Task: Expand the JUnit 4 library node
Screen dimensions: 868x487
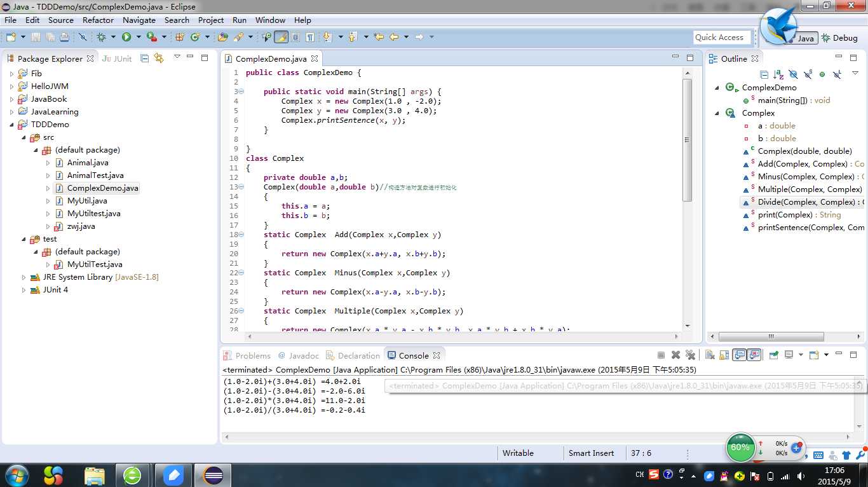Action: click(24, 290)
